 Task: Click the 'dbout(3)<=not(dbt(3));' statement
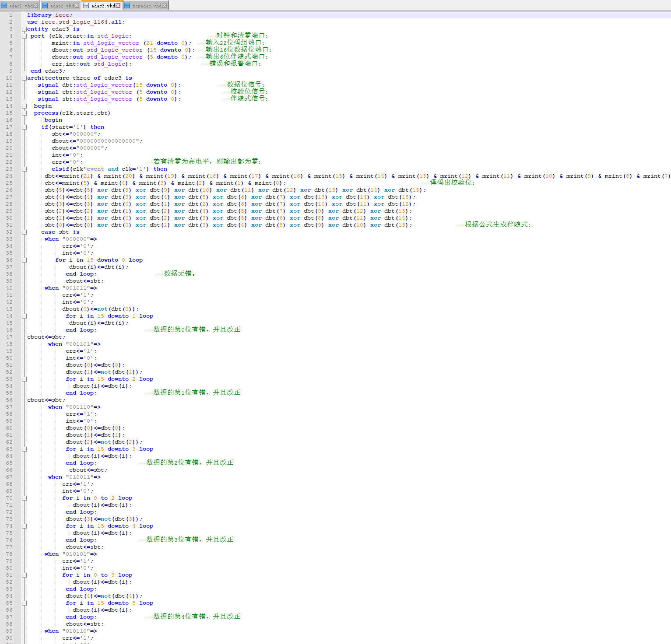click(x=104, y=519)
